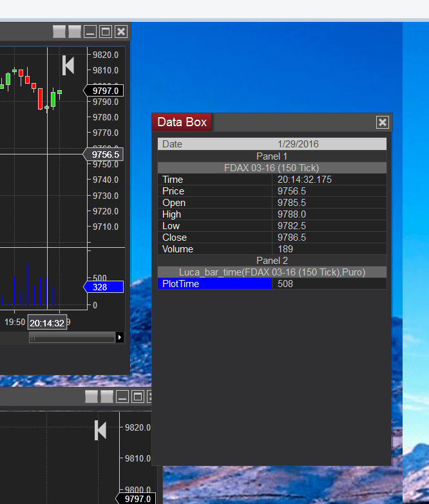Click the 9710.0 price axis label
Screen dimensions: 429x504
coord(106,227)
